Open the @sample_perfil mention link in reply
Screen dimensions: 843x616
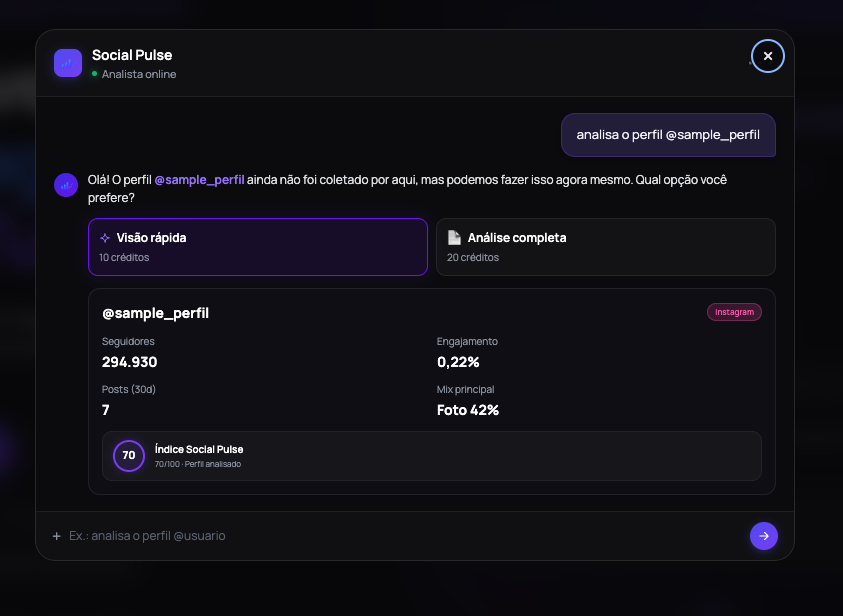[199, 180]
